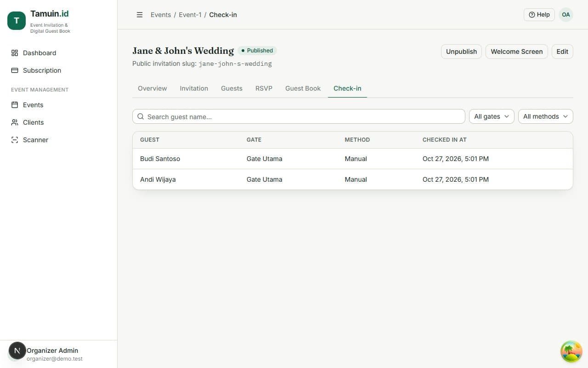Open the Welcome Screen button

click(517, 52)
